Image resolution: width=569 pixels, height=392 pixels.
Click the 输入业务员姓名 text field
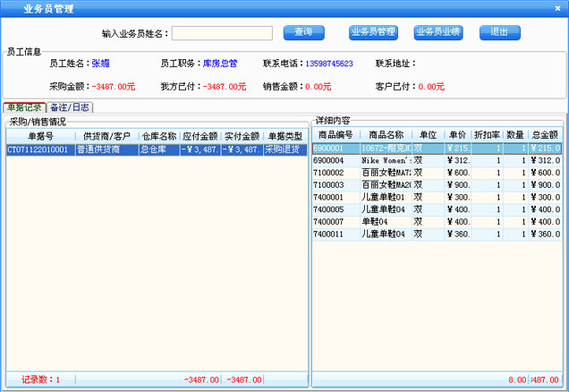coord(222,33)
